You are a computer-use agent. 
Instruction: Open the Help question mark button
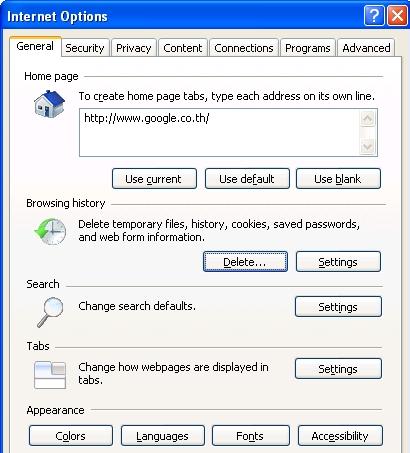click(374, 15)
